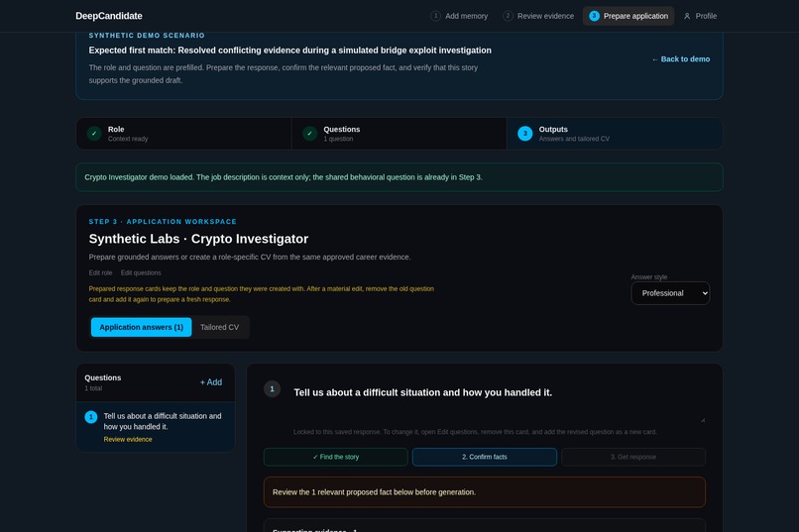Open the DeepCandidate home logo
799x532 pixels.
click(108, 16)
